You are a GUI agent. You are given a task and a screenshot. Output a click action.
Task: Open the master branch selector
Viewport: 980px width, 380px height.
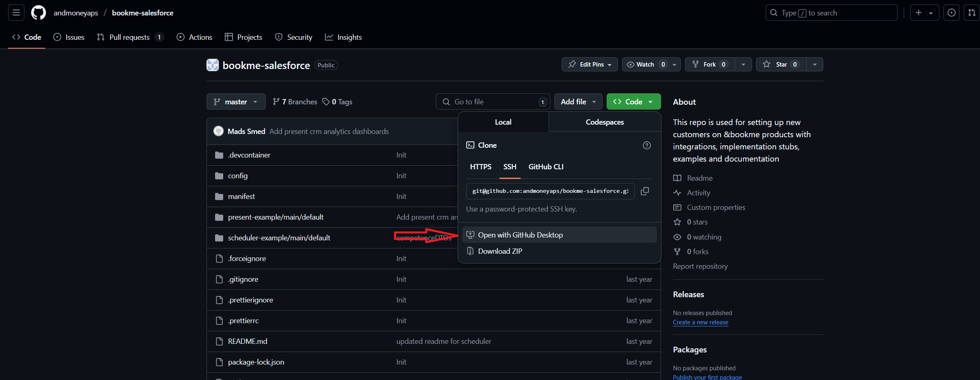tap(236, 101)
